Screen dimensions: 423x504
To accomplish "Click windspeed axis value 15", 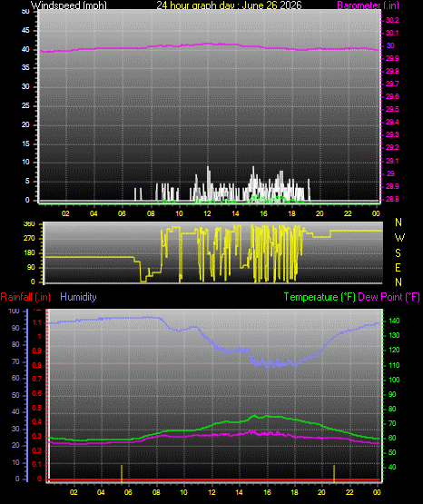I will coord(25,143).
